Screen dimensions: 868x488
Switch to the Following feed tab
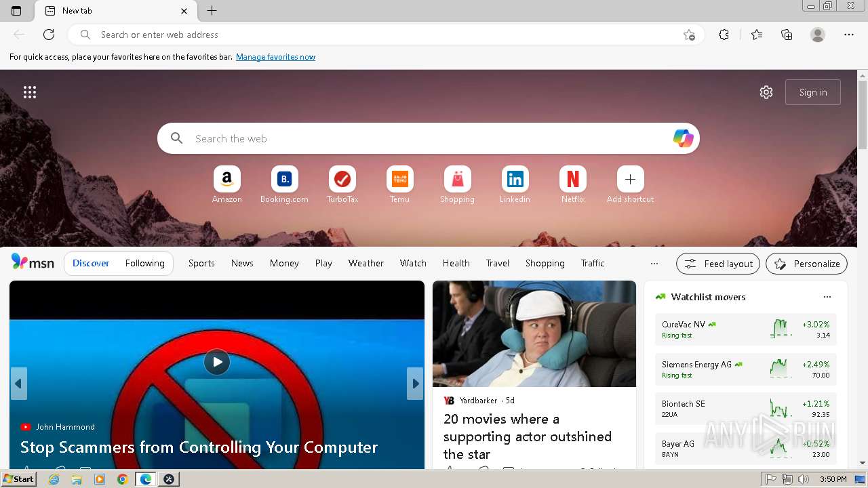(x=145, y=263)
